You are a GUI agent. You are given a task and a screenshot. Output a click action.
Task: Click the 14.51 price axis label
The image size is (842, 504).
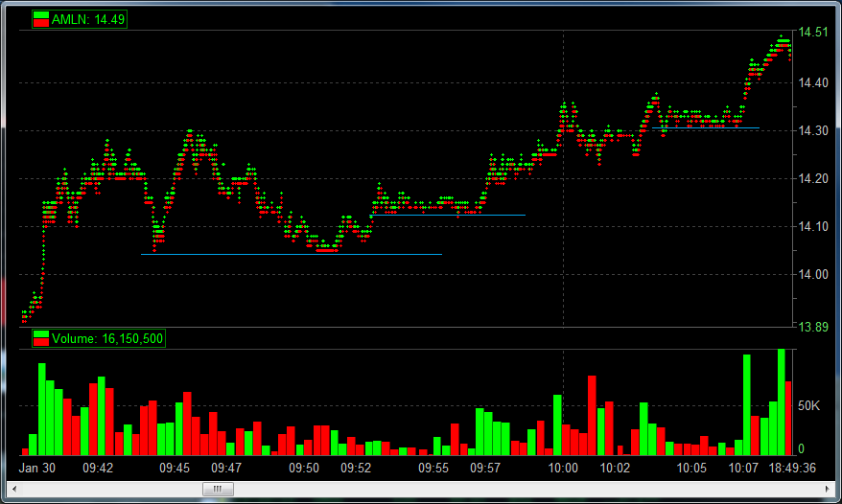813,33
